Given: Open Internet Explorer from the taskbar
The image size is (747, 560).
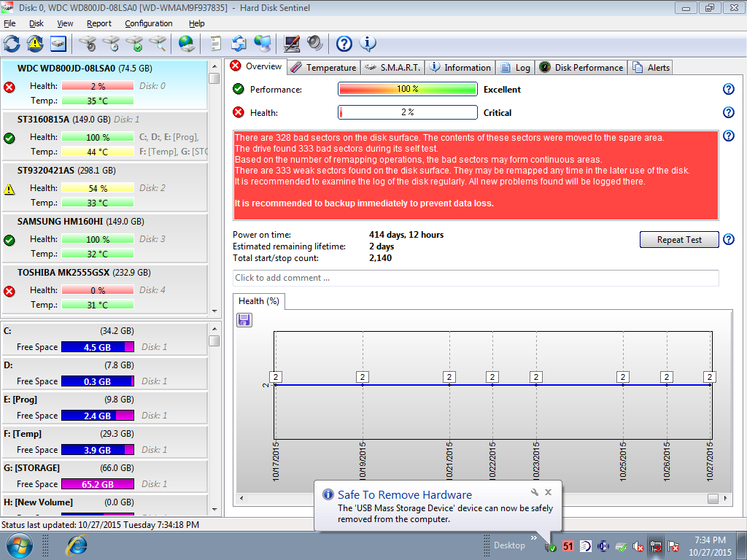Looking at the screenshot, I should tap(77, 545).
